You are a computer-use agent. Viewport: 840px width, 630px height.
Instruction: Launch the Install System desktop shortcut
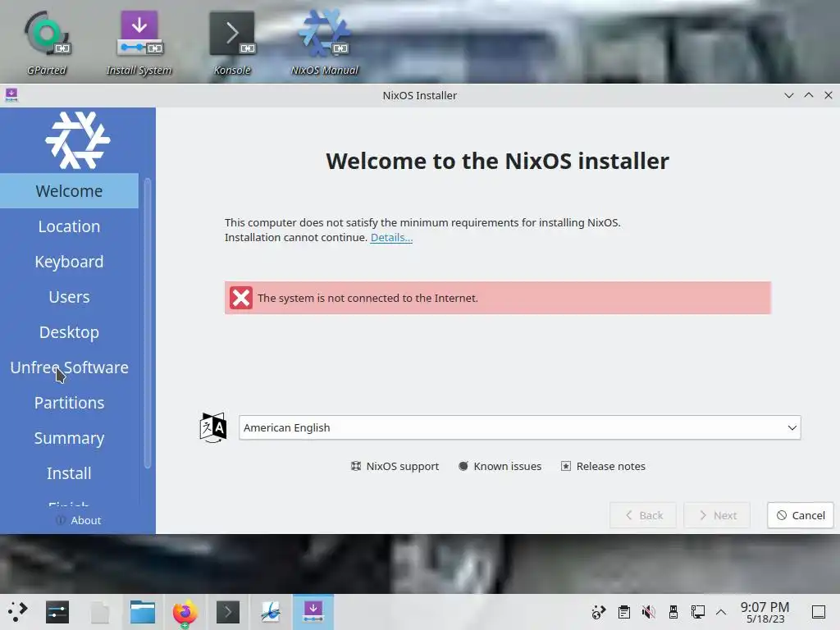coord(139,43)
